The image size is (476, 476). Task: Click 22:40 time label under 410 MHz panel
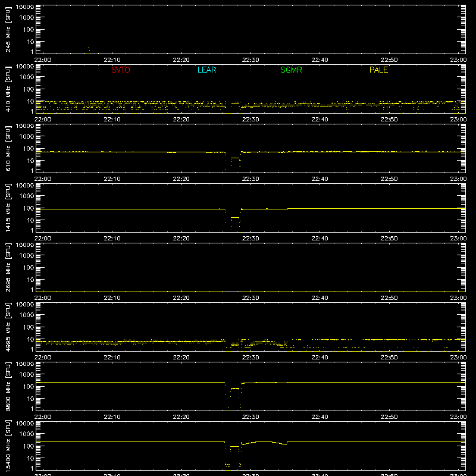tap(320, 120)
